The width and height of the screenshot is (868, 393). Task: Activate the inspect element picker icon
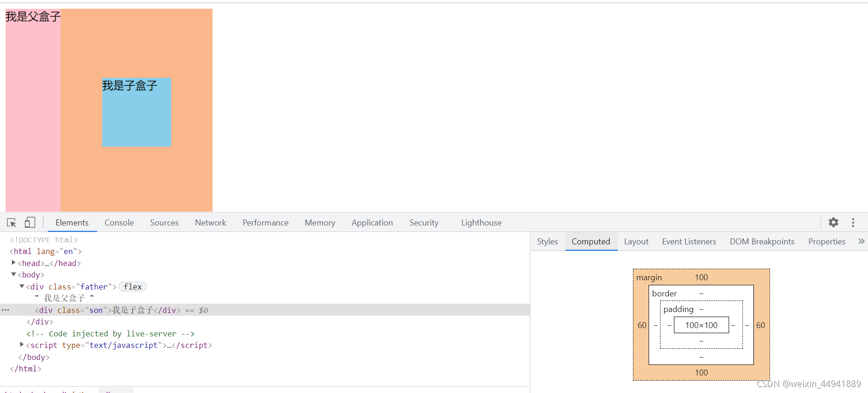pyautogui.click(x=11, y=223)
